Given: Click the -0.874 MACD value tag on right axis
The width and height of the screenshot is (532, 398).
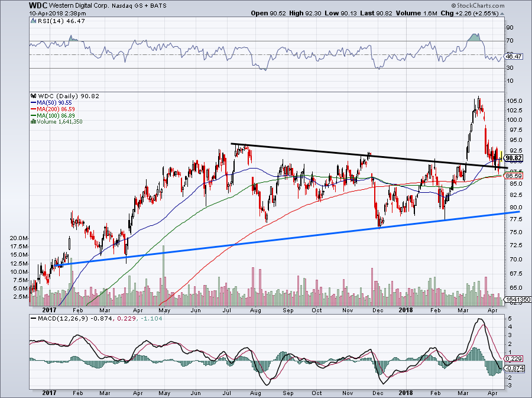Looking at the screenshot, I should (x=514, y=368).
